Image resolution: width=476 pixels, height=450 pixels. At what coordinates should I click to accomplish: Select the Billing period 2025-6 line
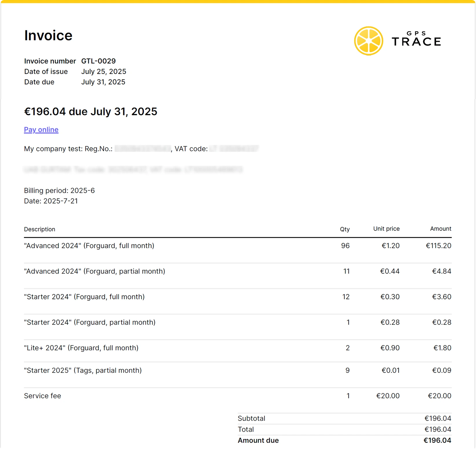59,190
